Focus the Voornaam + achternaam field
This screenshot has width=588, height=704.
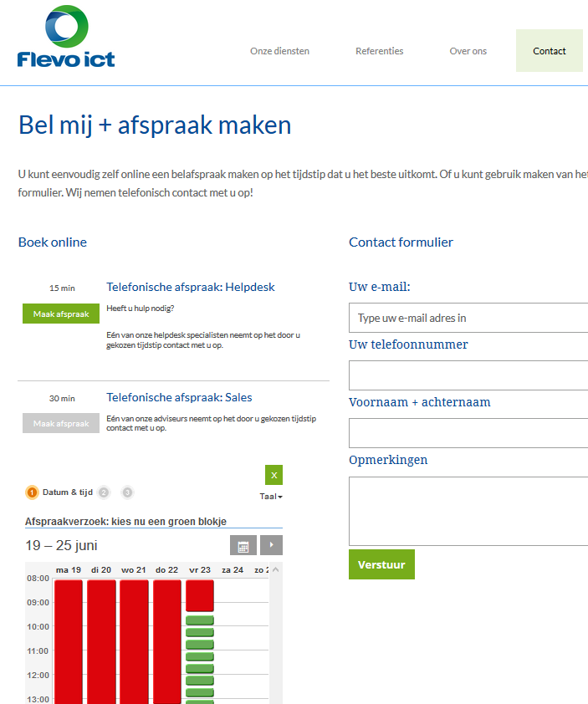click(468, 433)
